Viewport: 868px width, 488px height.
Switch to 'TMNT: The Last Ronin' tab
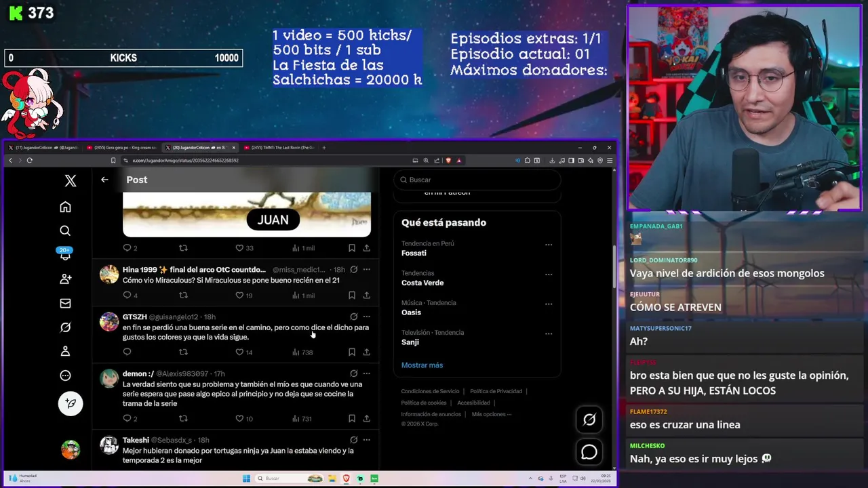click(x=279, y=147)
